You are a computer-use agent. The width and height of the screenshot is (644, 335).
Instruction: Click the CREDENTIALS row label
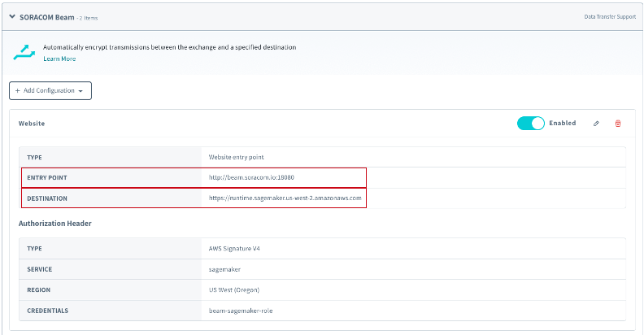48,311
